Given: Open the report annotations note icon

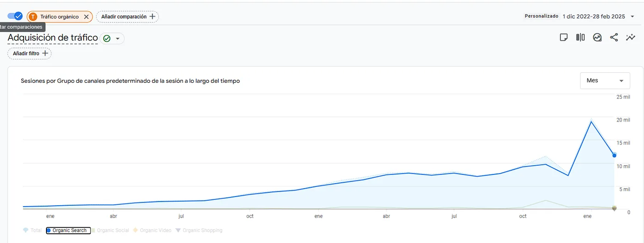Looking at the screenshot, I should tap(563, 38).
